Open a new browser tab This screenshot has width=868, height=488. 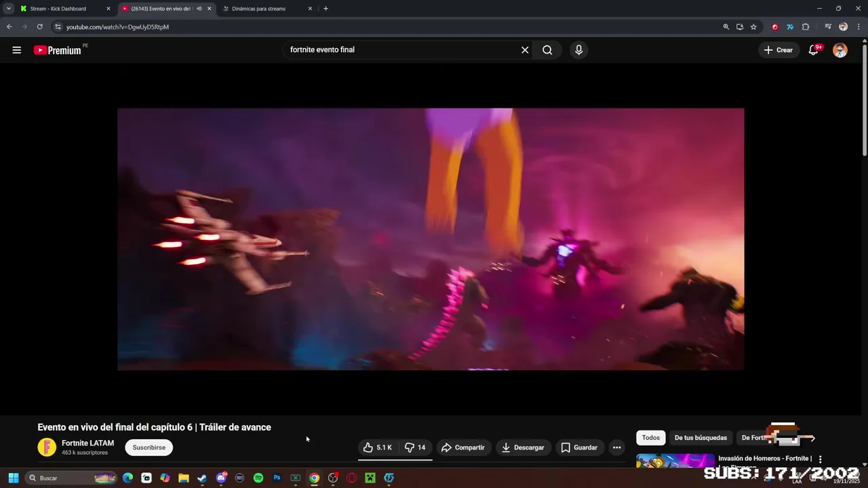click(x=325, y=9)
